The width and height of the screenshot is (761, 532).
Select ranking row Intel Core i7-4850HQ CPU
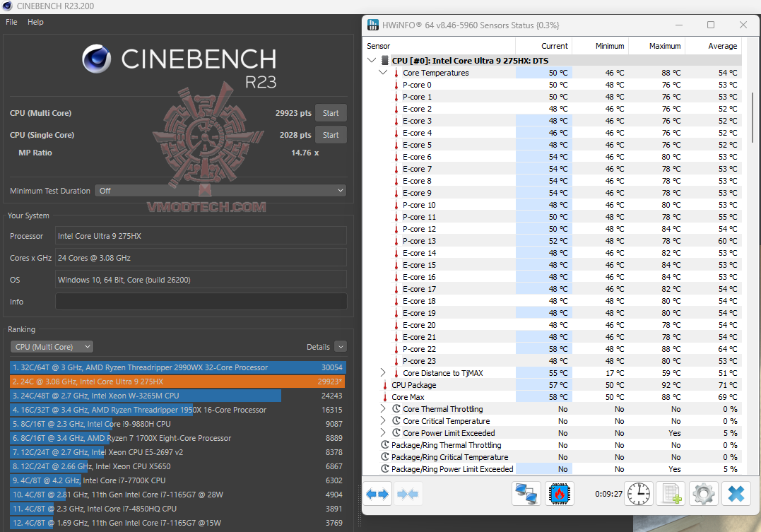tap(177, 509)
